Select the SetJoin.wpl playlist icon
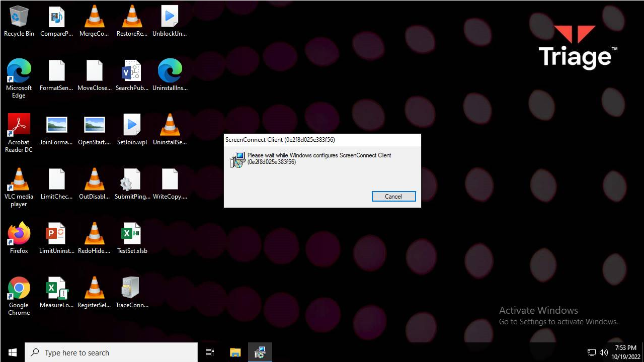This screenshot has width=644, height=362. 132,130
